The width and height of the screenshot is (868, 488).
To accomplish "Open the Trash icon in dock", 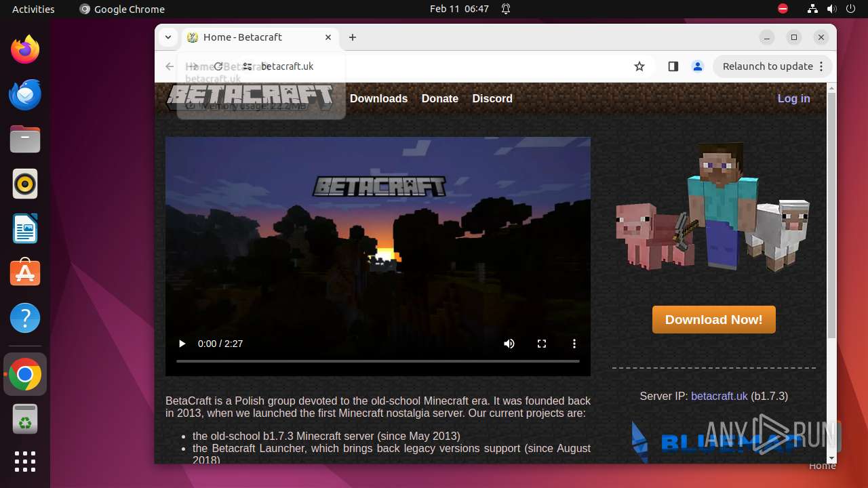I will (25, 419).
